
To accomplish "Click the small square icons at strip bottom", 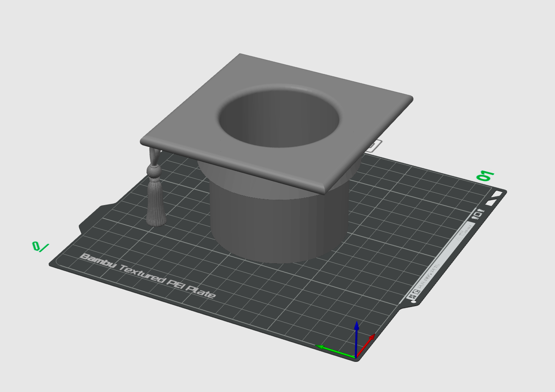I will [413, 294].
